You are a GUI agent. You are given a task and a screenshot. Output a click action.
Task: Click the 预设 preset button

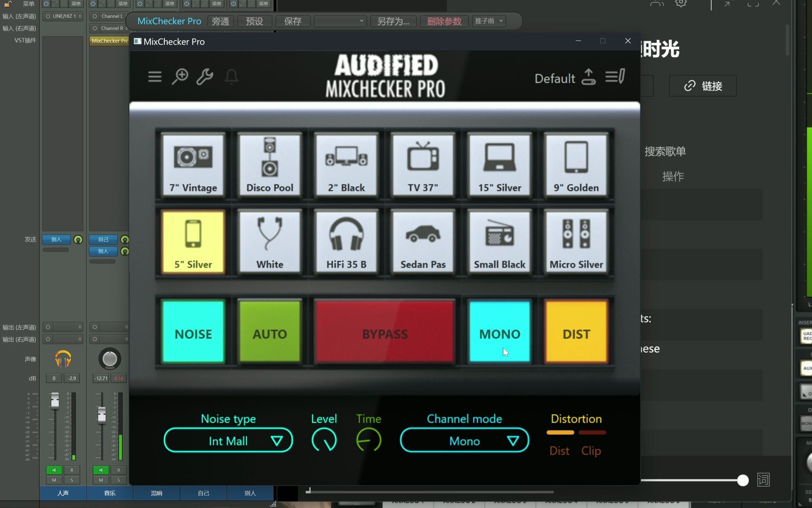pos(255,21)
